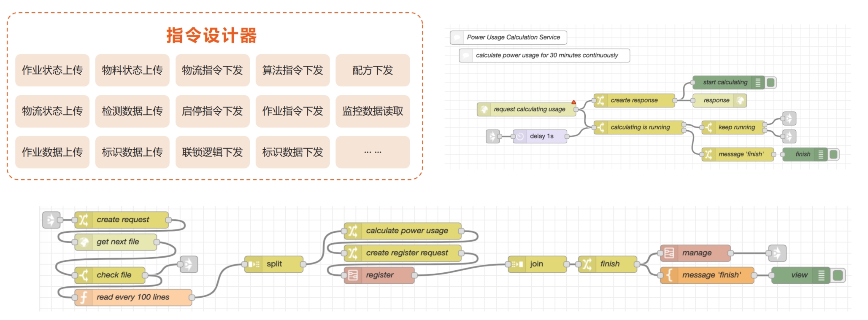Viewport: 868px width, 320px height.
Task: Select the 'delay 1s' node
Action: 541,136
